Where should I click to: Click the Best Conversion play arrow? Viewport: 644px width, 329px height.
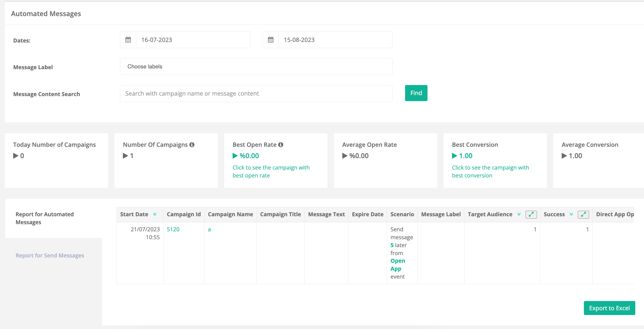(454, 156)
